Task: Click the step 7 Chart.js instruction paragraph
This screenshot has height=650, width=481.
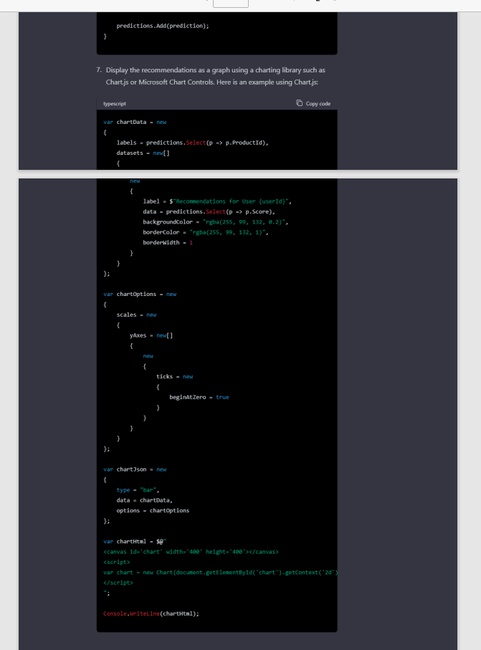Action: (211, 76)
